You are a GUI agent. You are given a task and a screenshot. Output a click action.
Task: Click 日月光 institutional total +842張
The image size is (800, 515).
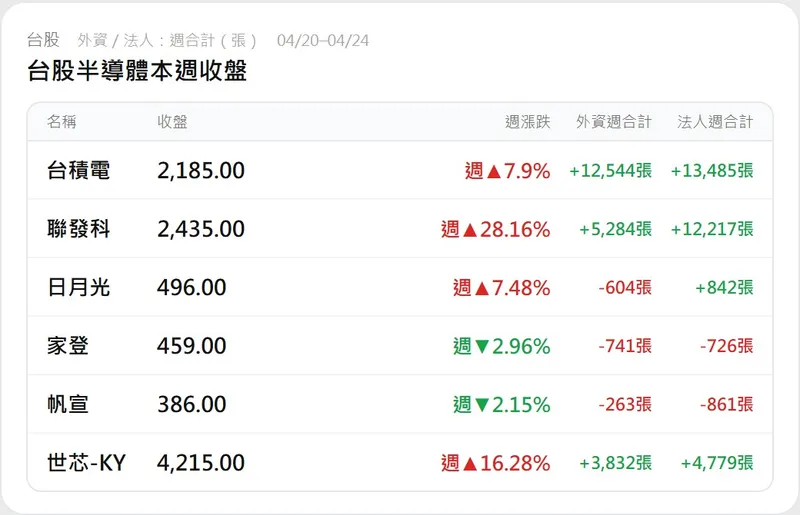coord(725,288)
